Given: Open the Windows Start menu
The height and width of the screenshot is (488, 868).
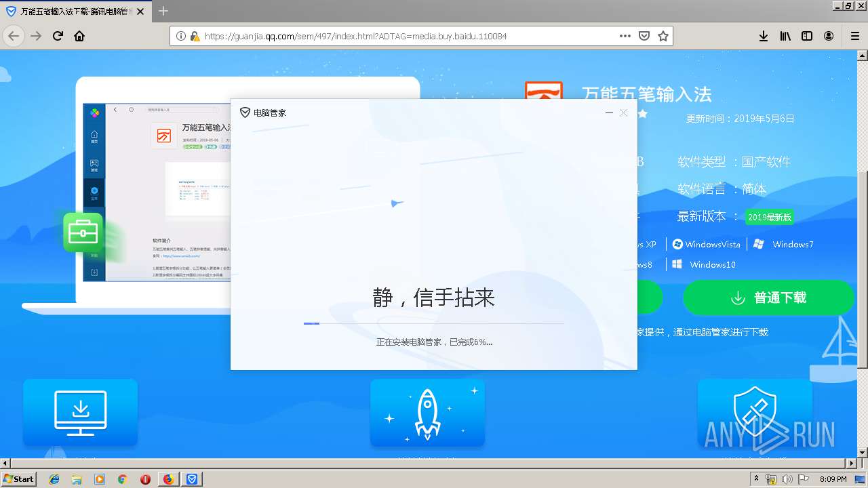Looking at the screenshot, I should 18,479.
